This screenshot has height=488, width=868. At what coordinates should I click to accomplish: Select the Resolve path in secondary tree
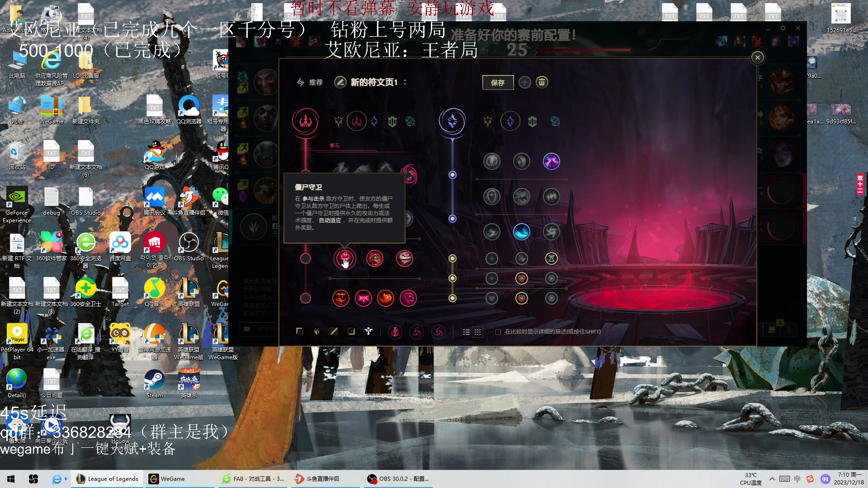click(x=533, y=121)
